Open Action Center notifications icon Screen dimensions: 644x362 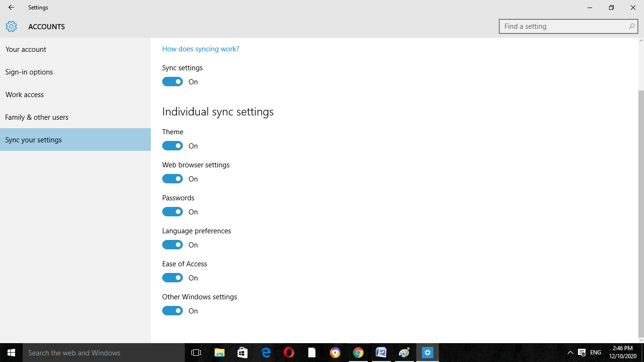tap(582, 353)
